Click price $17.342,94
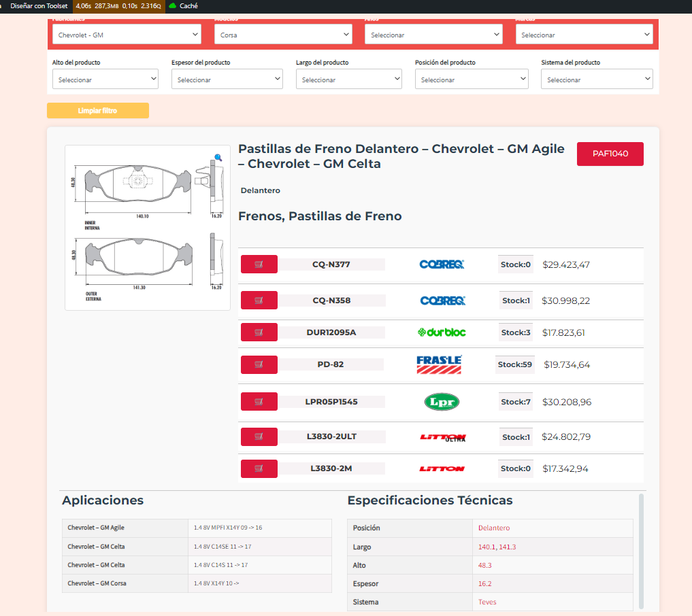 (565, 468)
